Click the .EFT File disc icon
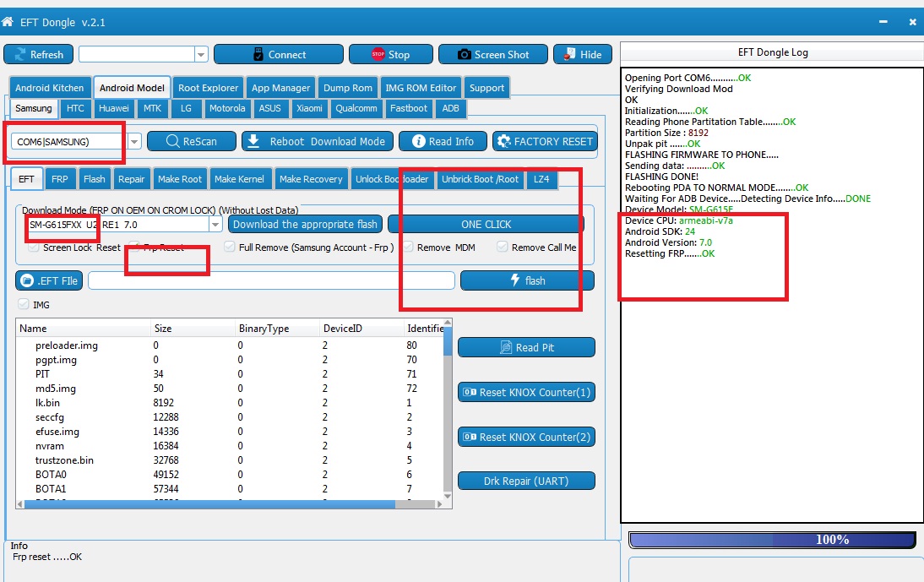Screen dimensions: 924x582 point(27,281)
